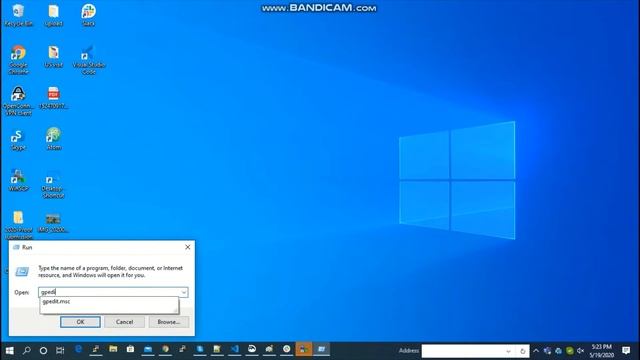The width and height of the screenshot is (640, 360).
Task: Open File Explorer from taskbar
Action: click(x=113, y=349)
